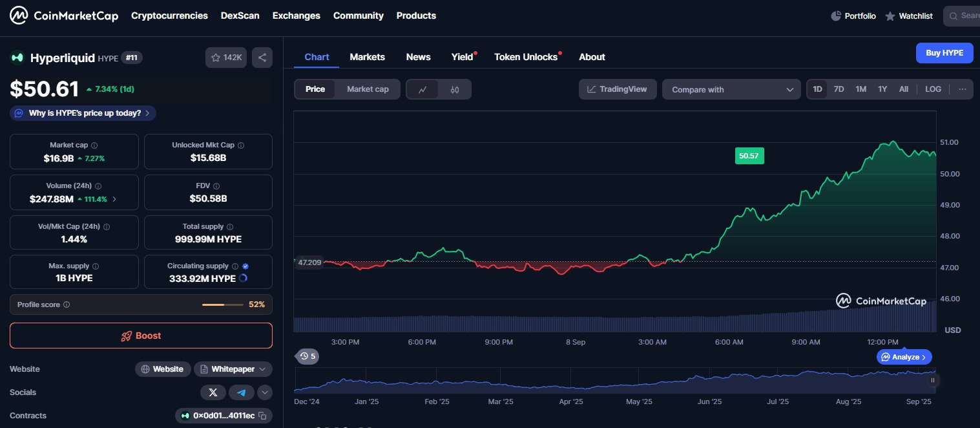This screenshot has height=428, width=980.
Task: Set chart range to All
Action: [x=904, y=89]
